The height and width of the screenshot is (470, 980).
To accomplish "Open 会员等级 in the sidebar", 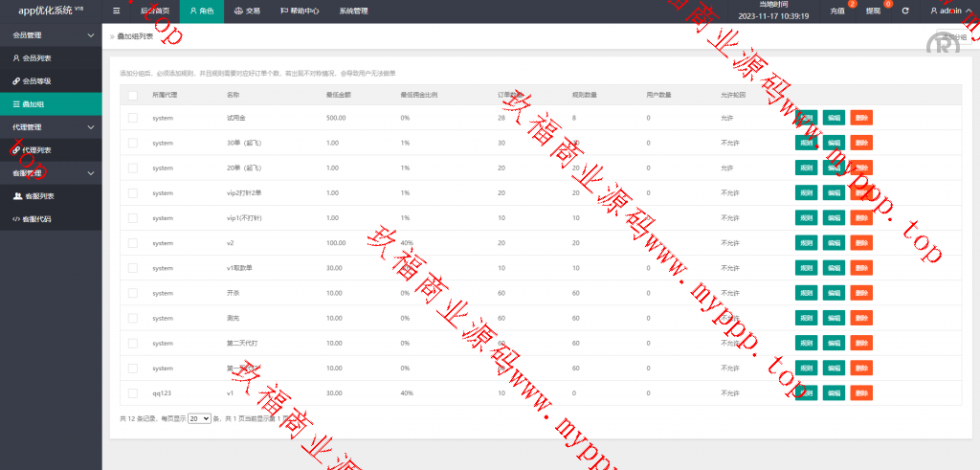I will (36, 81).
